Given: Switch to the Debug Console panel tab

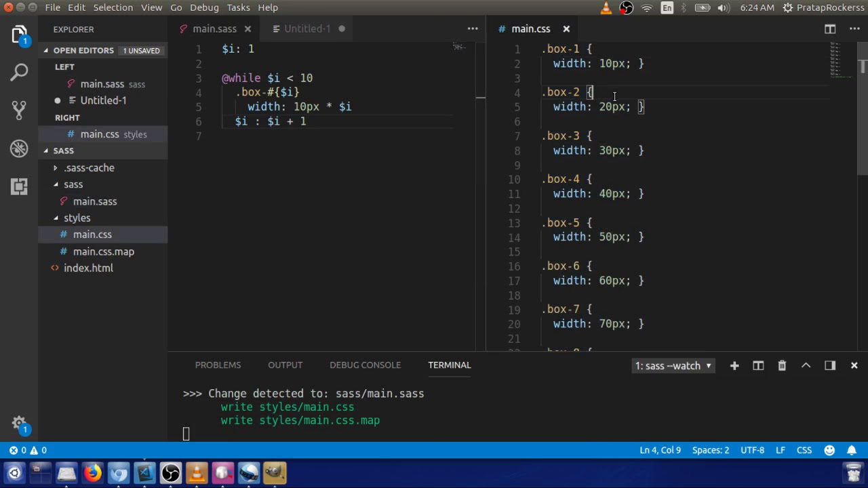Looking at the screenshot, I should coord(365,365).
